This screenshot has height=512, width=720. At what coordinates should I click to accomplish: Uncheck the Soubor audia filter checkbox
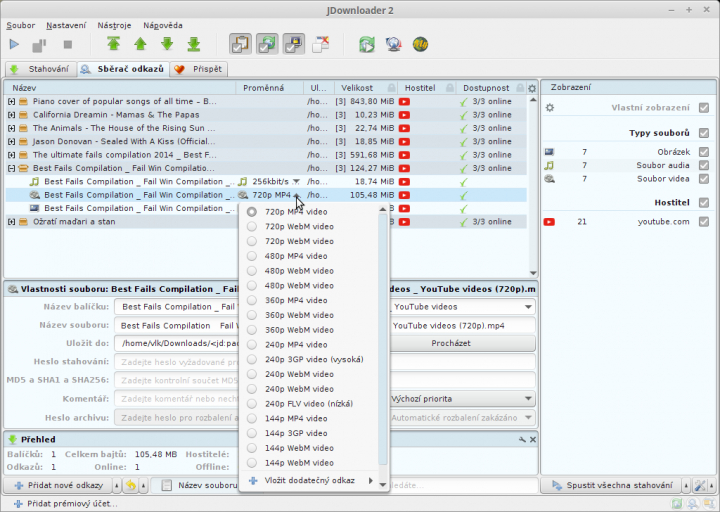click(x=703, y=165)
